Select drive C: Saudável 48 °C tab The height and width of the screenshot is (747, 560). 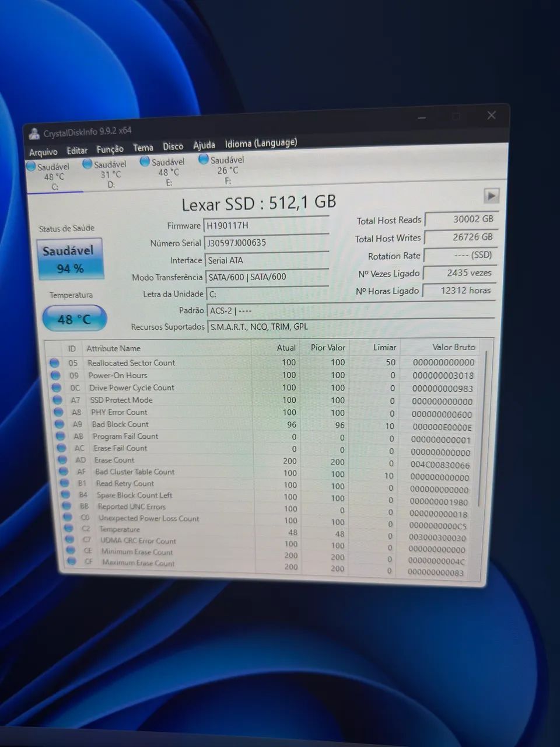point(54,176)
